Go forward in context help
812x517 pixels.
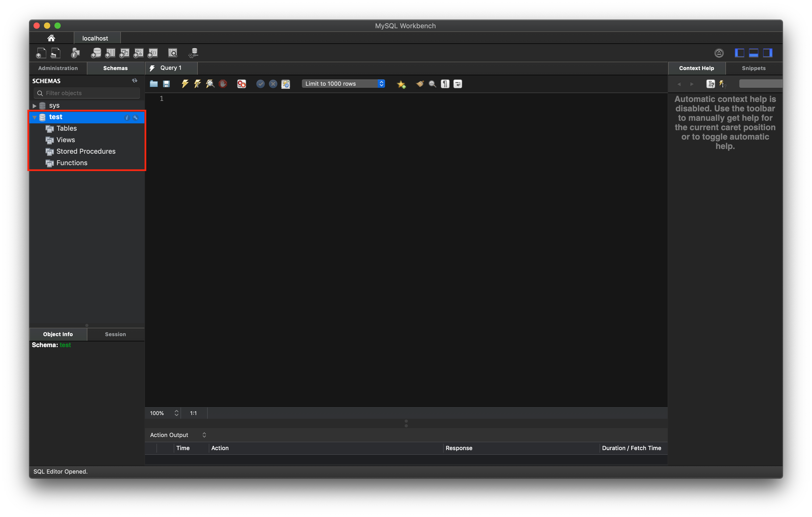click(x=692, y=84)
